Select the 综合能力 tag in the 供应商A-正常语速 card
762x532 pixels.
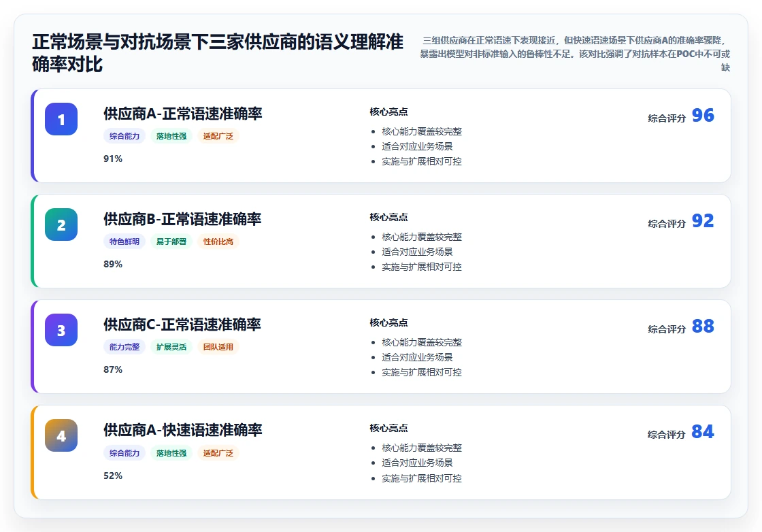click(x=125, y=136)
